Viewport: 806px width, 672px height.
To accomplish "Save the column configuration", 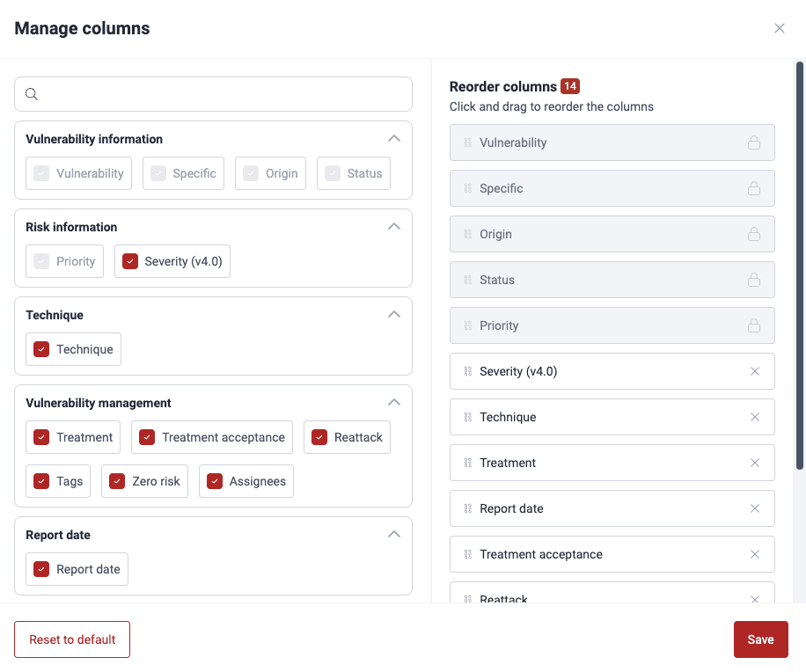I will 760,639.
